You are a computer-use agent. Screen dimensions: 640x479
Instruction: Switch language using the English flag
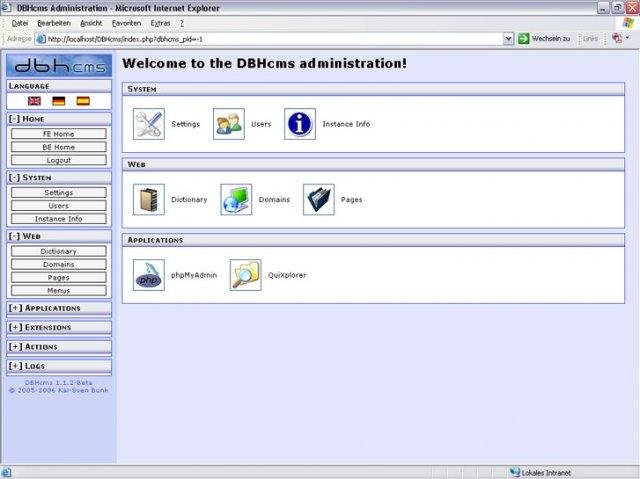click(x=34, y=101)
